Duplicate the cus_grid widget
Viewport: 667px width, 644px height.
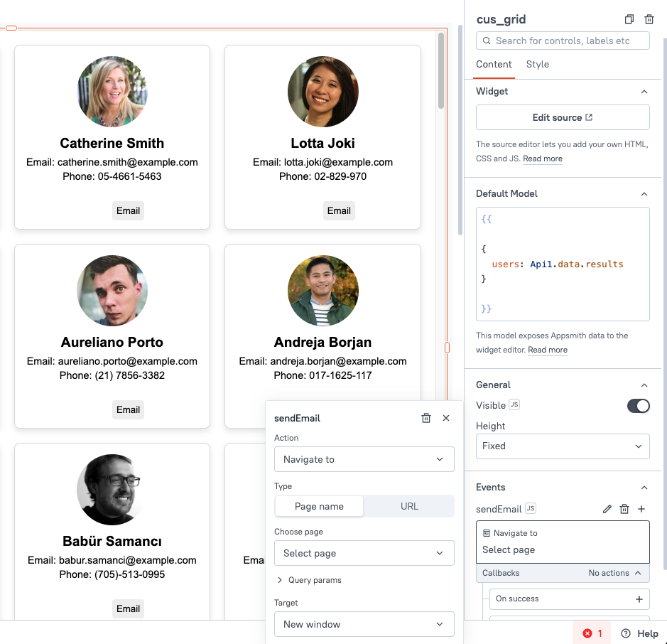[629, 19]
